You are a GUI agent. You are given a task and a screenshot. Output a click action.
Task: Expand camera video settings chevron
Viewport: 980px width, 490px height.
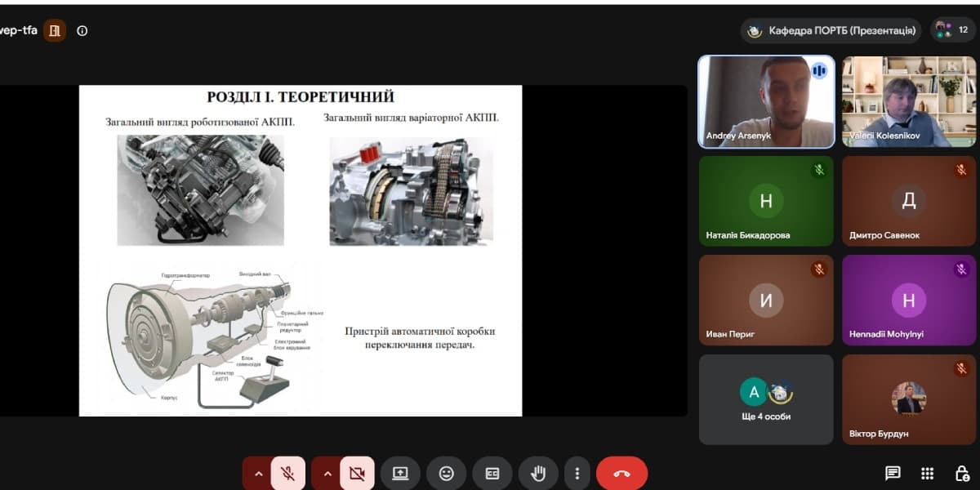point(327,473)
